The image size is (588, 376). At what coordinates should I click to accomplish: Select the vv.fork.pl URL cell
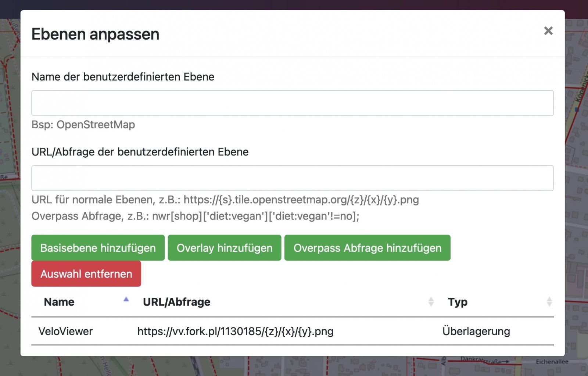point(235,332)
